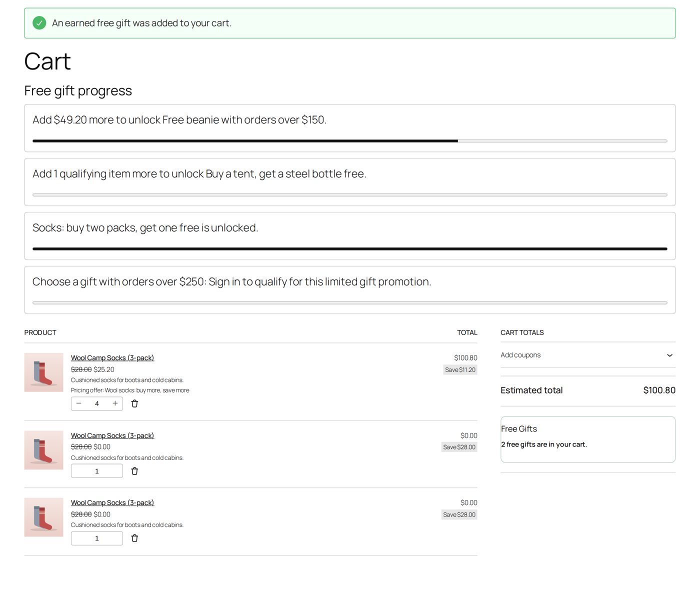Open the Wool Camp Socks link in the last row
700x595 pixels.
click(112, 503)
